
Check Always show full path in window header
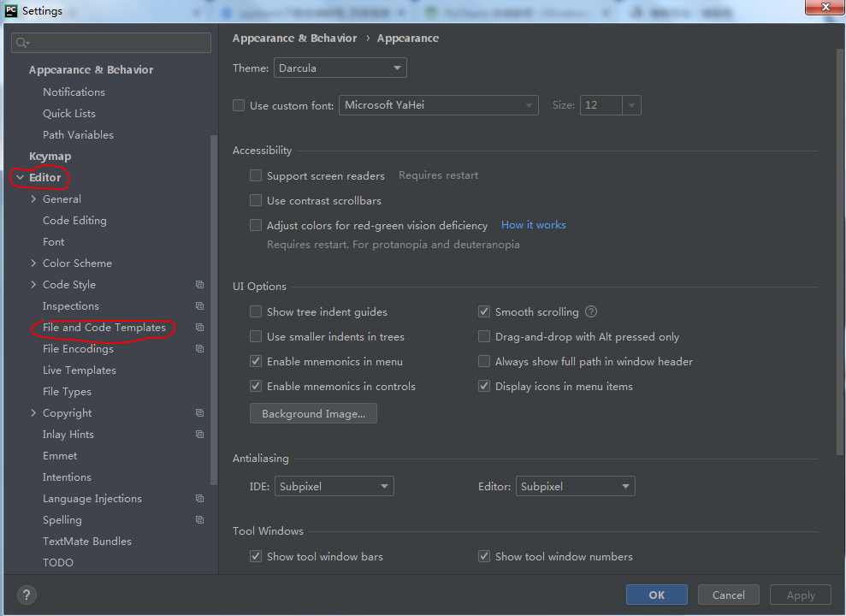[x=484, y=361]
